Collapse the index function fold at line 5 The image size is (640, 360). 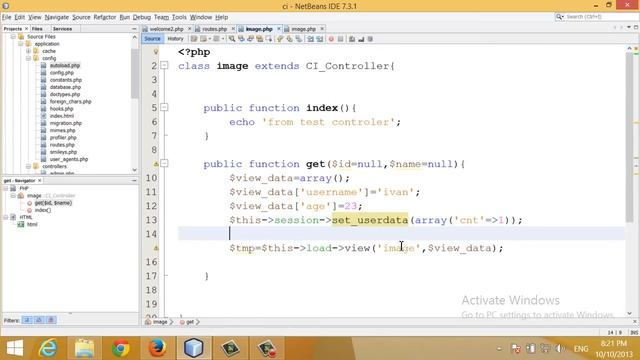164,107
